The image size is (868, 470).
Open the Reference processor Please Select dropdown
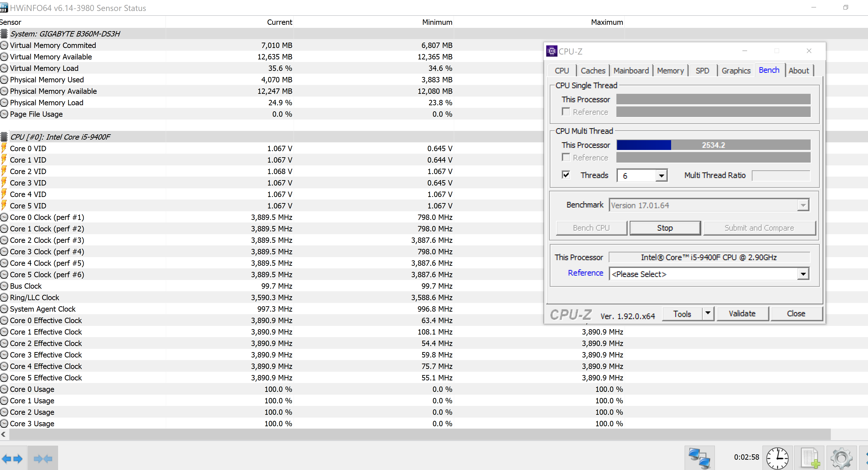[x=803, y=274]
